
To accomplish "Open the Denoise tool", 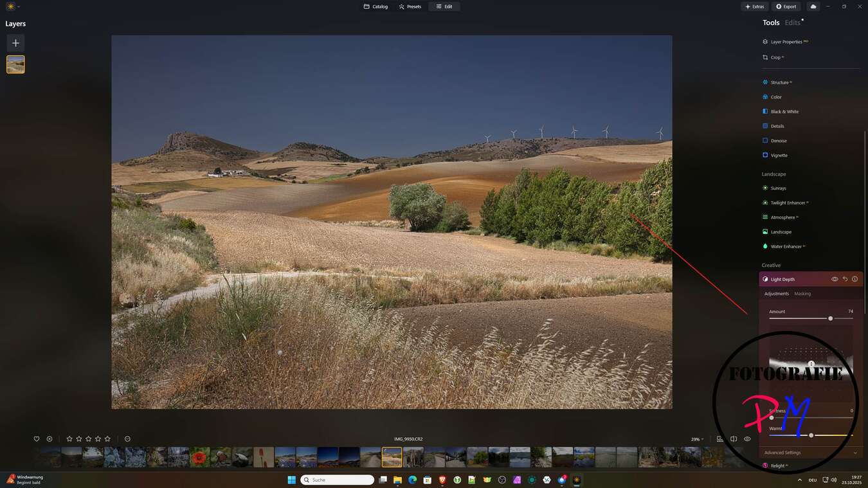I will pyautogui.click(x=778, y=140).
